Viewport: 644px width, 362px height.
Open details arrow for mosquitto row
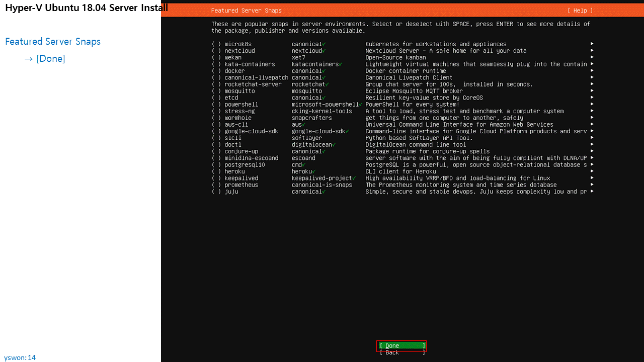[592, 91]
